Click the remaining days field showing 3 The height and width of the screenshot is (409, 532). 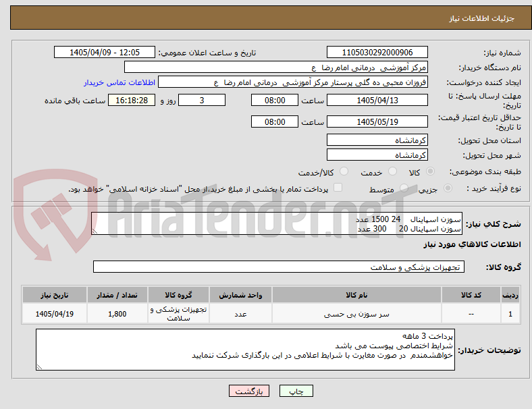[x=202, y=100]
